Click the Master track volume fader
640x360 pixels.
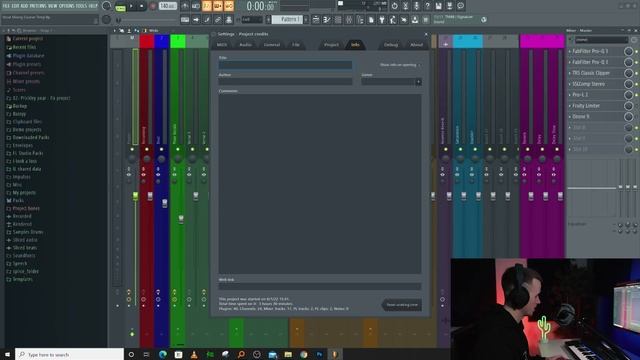click(x=135, y=196)
